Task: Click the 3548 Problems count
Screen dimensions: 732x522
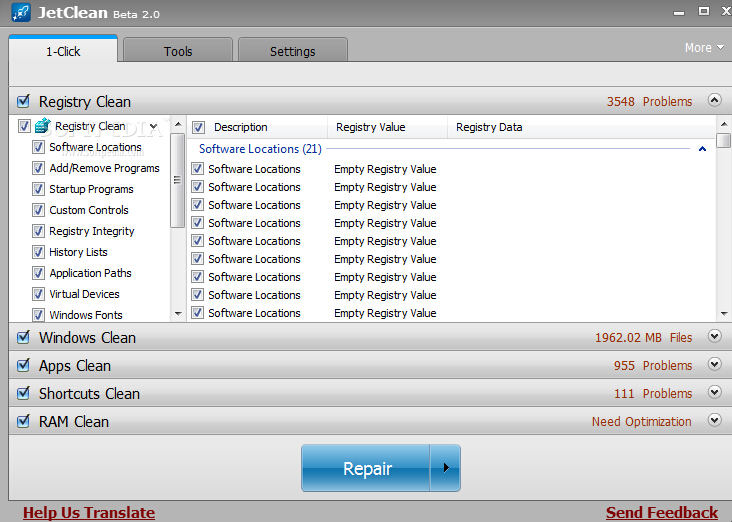Action: tap(649, 101)
